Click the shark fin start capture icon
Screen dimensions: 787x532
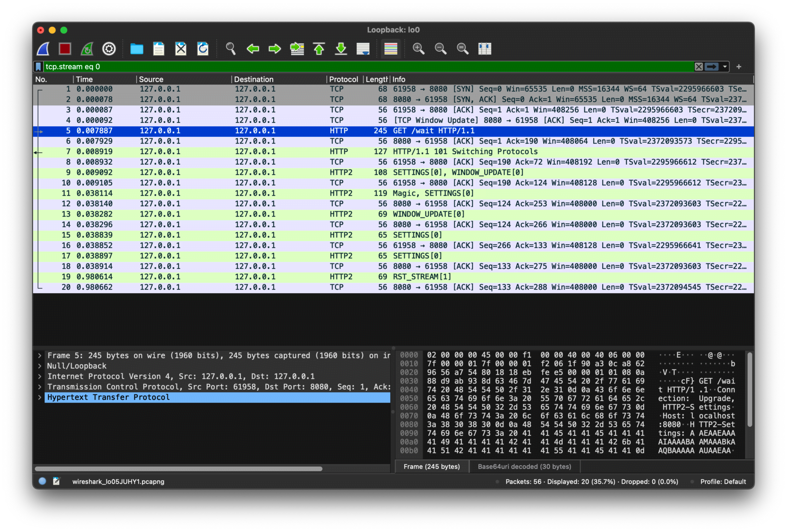[44, 49]
